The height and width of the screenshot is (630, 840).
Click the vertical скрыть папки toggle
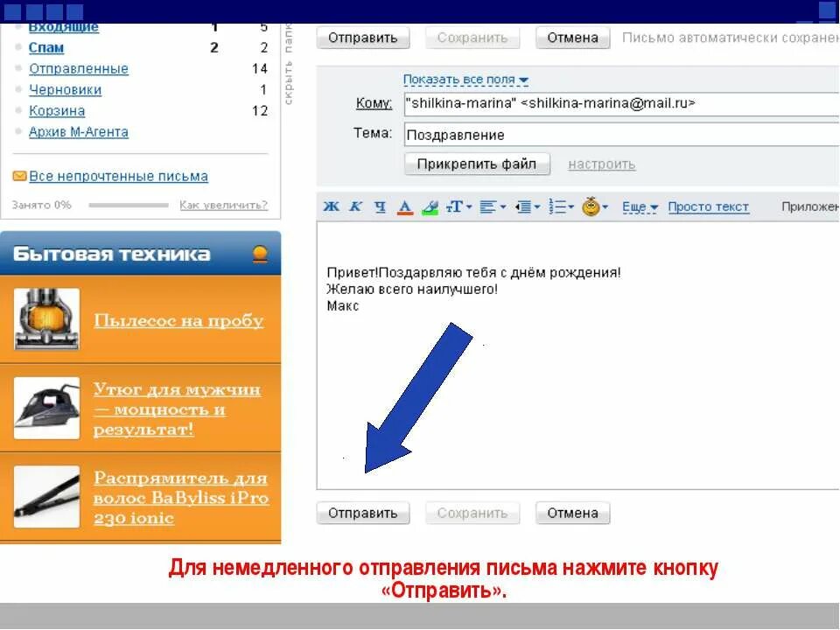(x=288, y=64)
